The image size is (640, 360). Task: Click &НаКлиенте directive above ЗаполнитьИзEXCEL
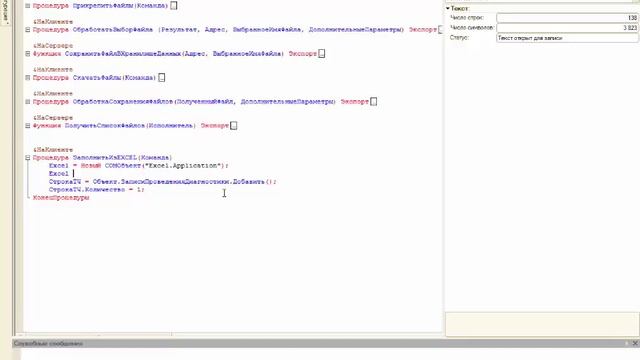pyautogui.click(x=53, y=150)
